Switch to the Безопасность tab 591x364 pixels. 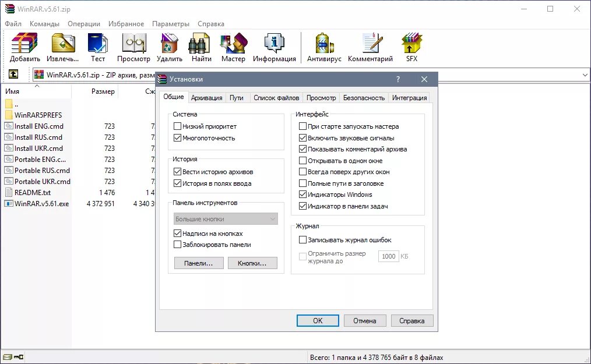pos(364,98)
